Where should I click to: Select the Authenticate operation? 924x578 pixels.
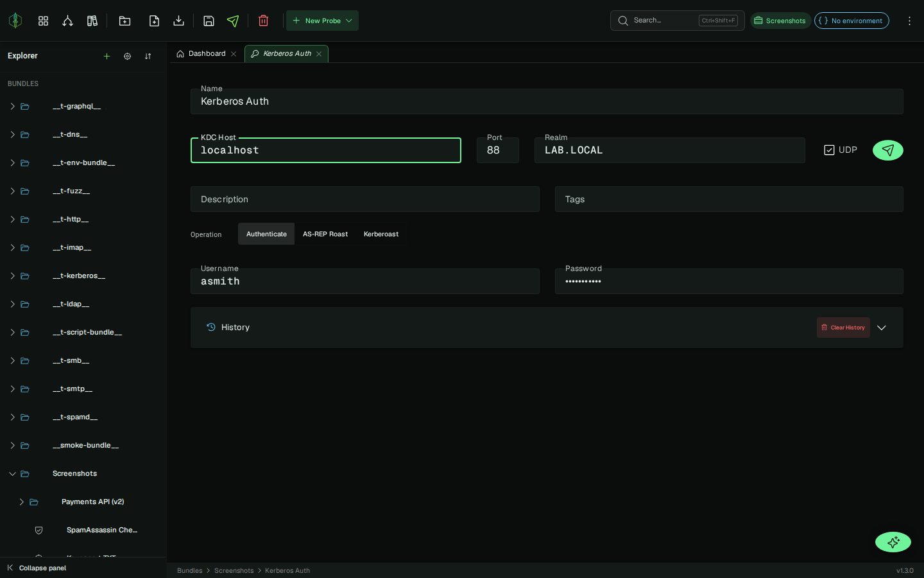pyautogui.click(x=266, y=234)
